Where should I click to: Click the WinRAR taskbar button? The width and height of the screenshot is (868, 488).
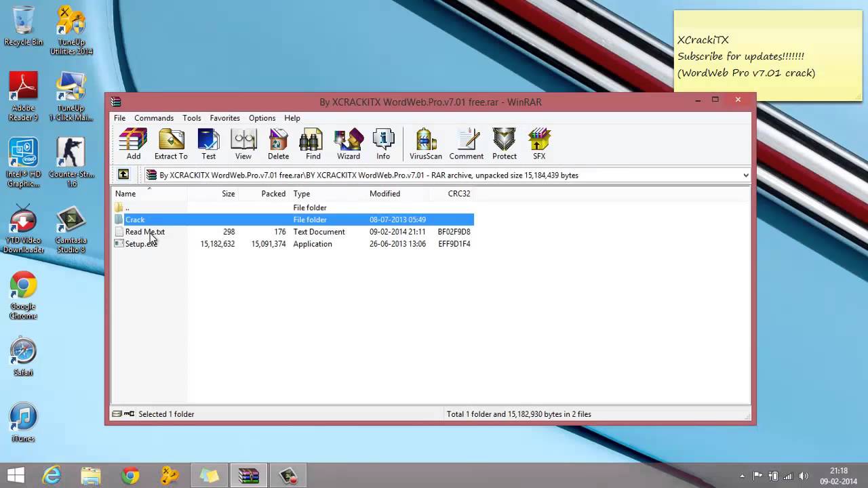[248, 475]
